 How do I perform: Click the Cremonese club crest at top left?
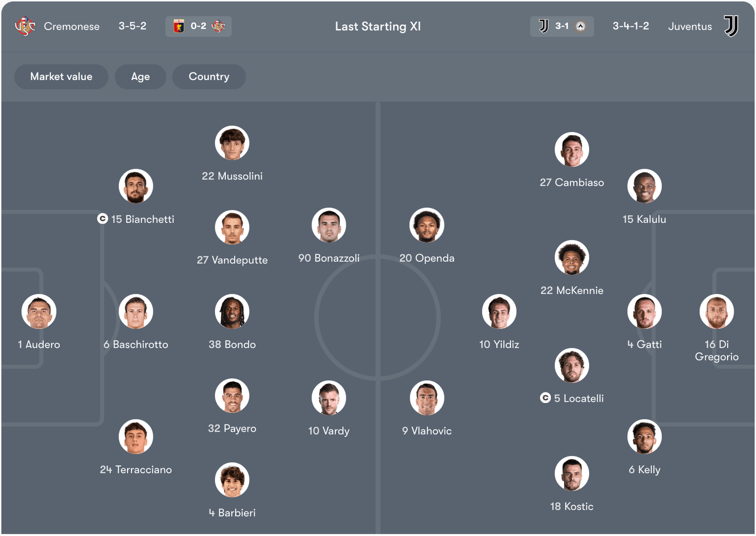24,26
